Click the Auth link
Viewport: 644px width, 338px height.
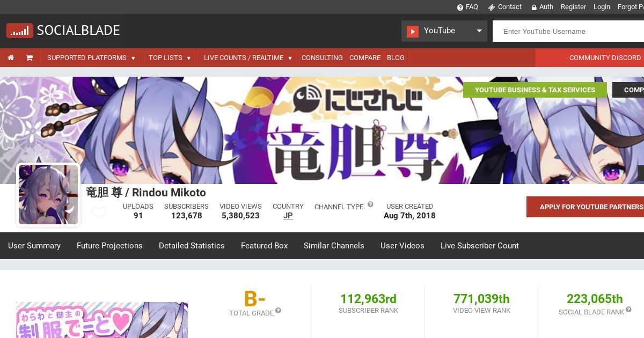[546, 7]
